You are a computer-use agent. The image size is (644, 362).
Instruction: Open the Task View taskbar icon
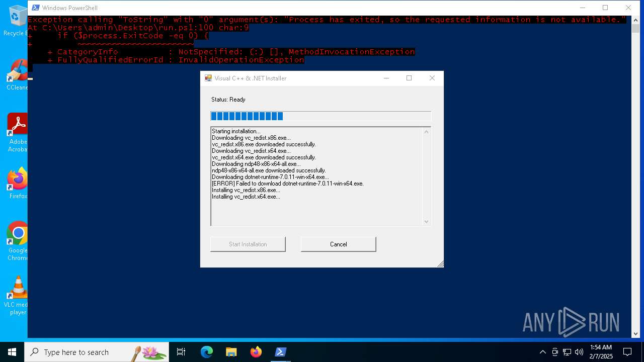coord(181,352)
